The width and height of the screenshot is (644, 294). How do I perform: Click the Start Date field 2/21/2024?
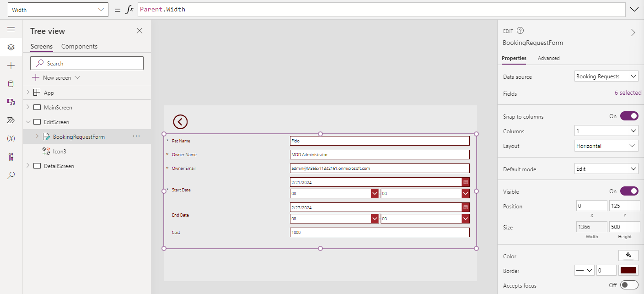click(x=376, y=182)
